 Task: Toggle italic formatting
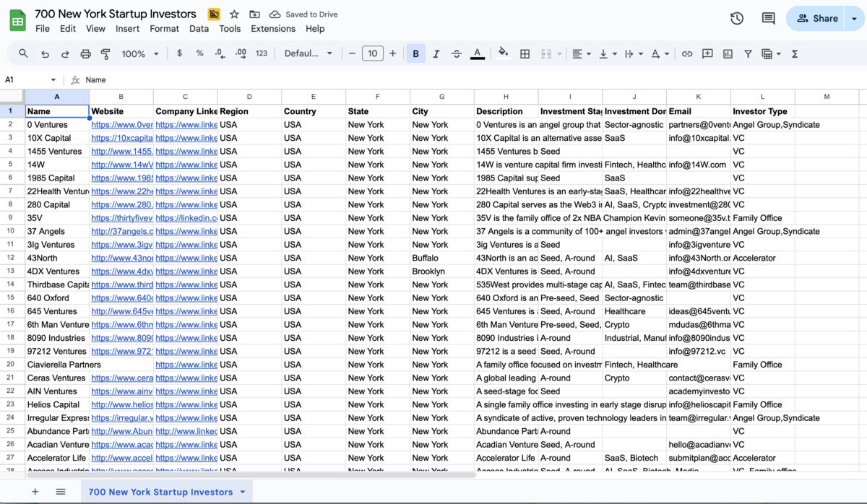click(x=436, y=53)
